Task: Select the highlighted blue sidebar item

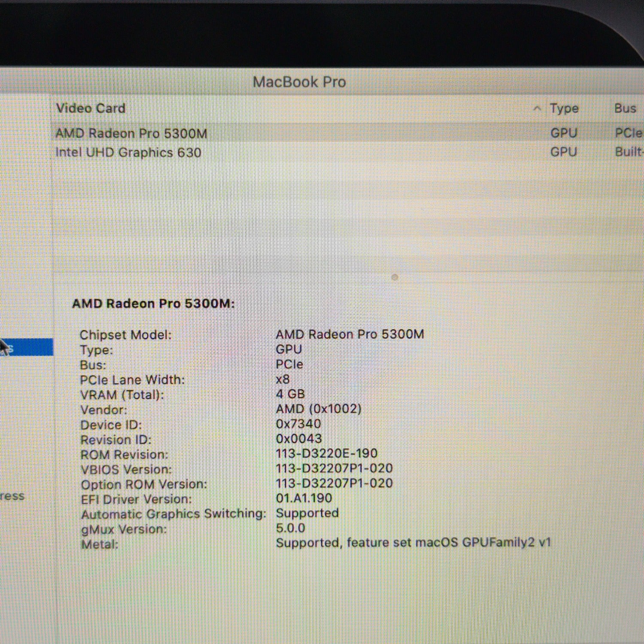Action: pyautogui.click(x=26, y=347)
